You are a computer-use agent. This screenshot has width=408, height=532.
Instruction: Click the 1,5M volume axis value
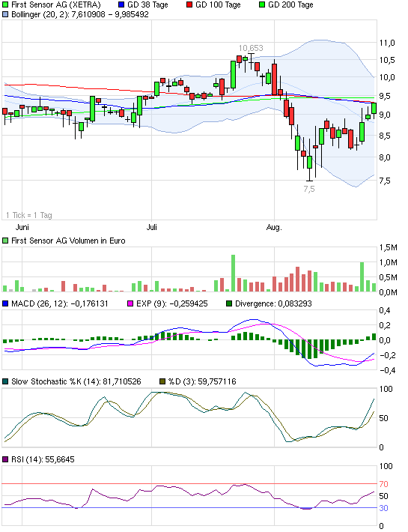(x=389, y=247)
